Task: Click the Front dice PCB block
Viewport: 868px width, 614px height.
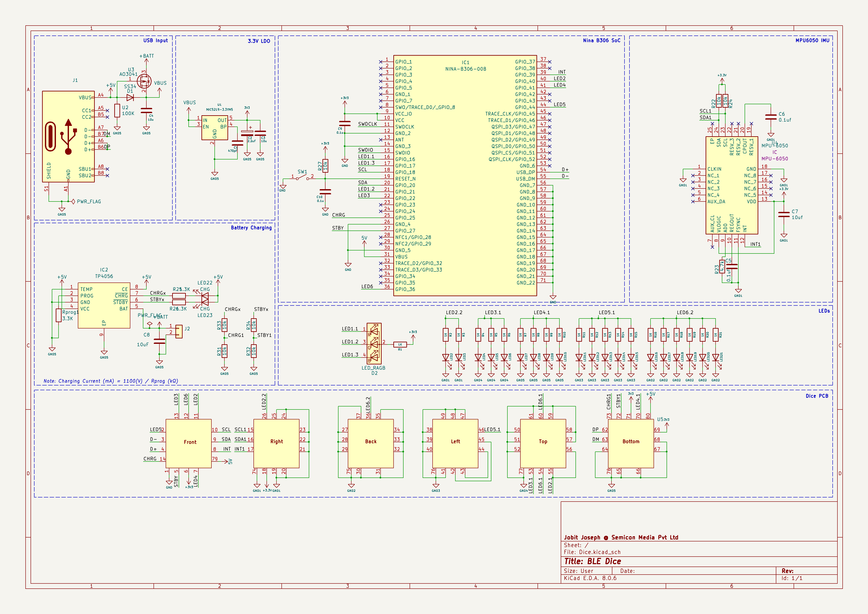Action: (188, 443)
